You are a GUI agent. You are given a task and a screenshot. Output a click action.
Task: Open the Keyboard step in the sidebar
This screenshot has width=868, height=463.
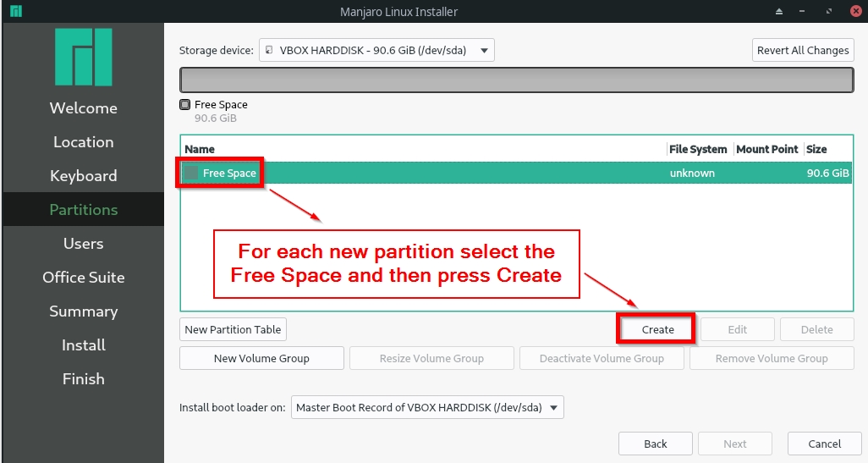click(84, 175)
